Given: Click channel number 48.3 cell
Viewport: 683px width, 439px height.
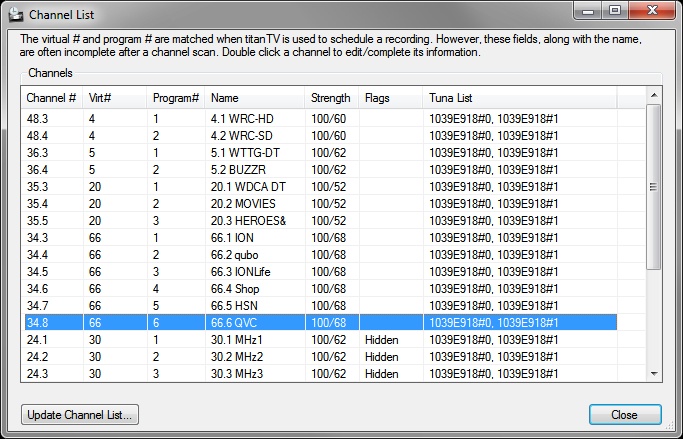Looking at the screenshot, I should tap(37, 119).
